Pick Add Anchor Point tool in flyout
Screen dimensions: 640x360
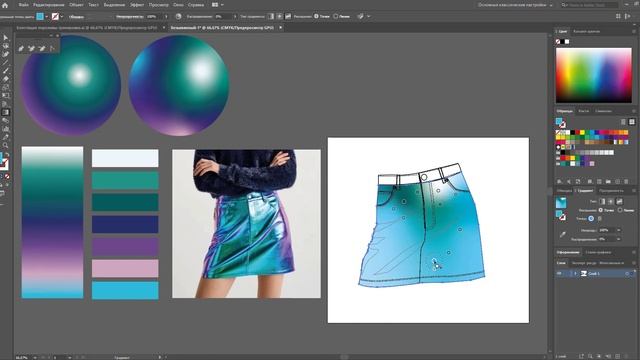coord(31,49)
